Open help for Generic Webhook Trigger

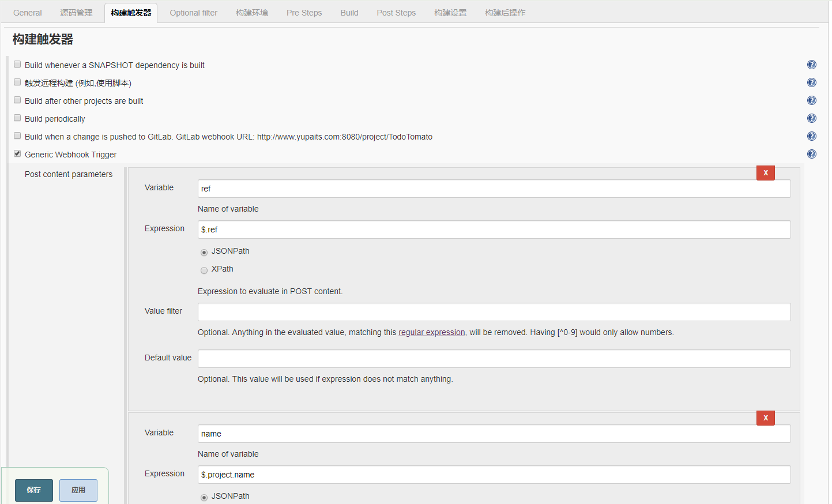click(x=811, y=154)
